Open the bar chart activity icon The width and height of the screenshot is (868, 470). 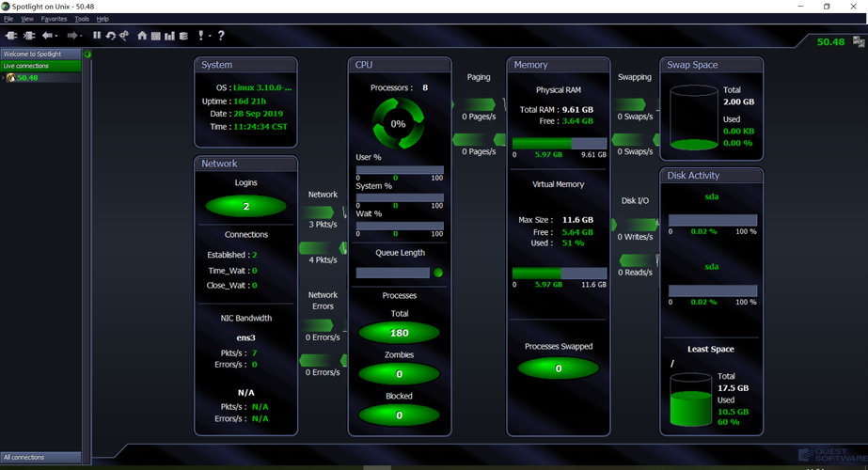[x=169, y=36]
